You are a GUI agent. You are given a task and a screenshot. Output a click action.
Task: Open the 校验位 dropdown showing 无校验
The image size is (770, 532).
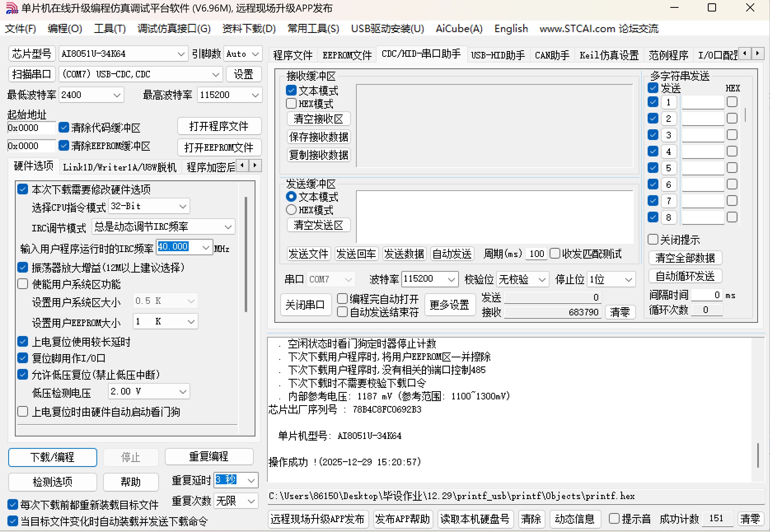click(x=541, y=279)
